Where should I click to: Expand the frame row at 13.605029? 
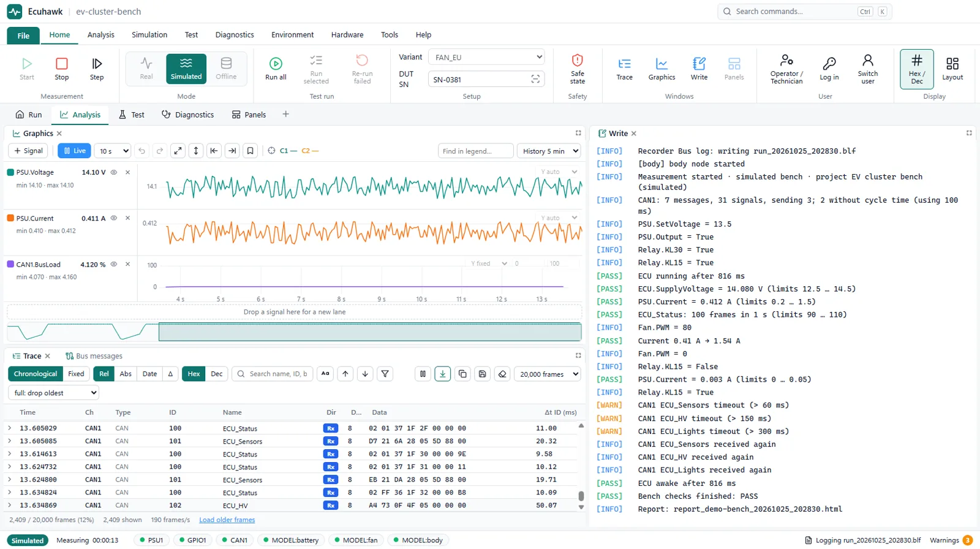[9, 428]
